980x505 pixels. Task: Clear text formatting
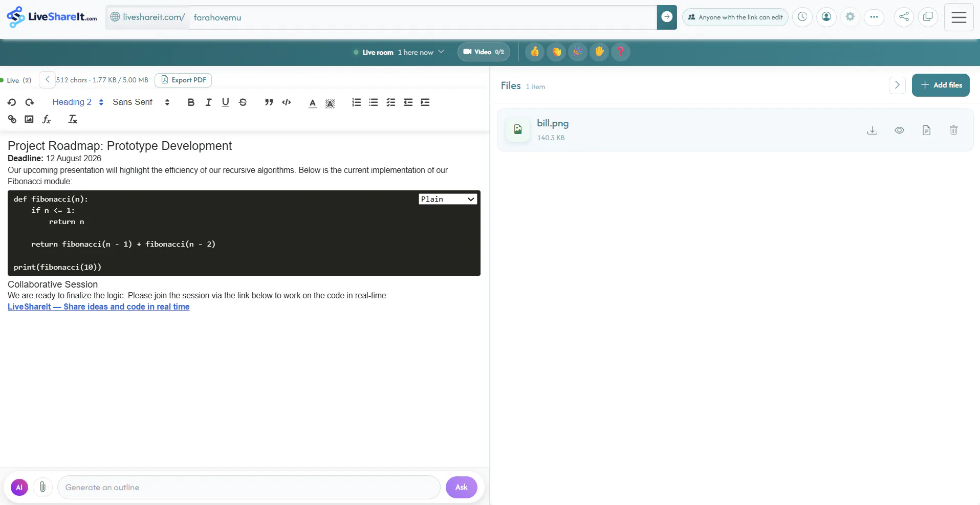click(73, 119)
